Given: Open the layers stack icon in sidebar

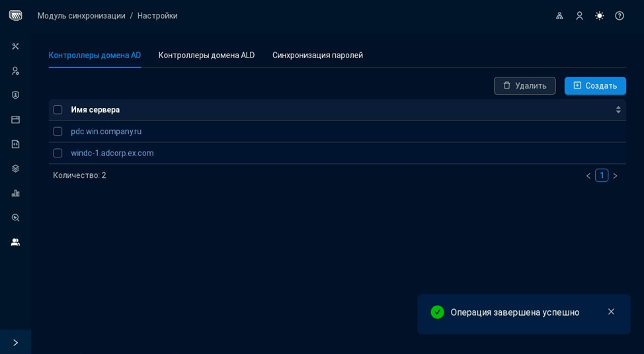Looking at the screenshot, I should point(15,169).
